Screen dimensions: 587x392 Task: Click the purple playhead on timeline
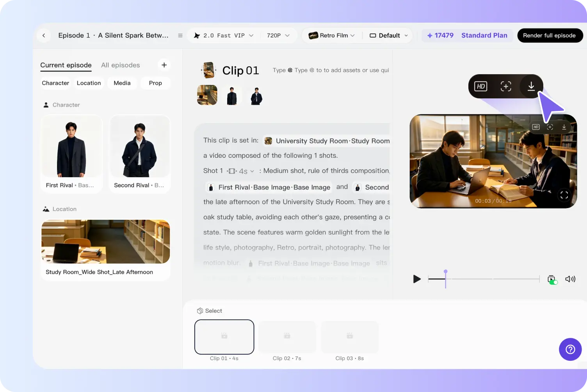click(445, 278)
